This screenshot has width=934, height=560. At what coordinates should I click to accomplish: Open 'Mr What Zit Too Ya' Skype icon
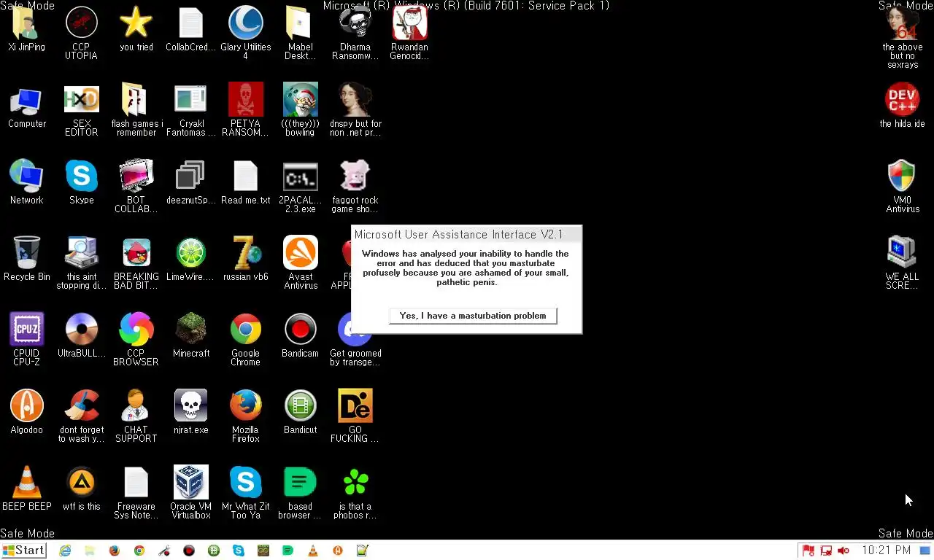tap(246, 491)
